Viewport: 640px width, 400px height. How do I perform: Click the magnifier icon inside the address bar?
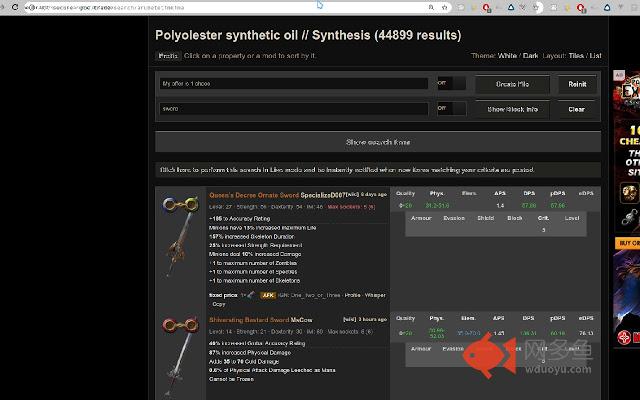431,7
